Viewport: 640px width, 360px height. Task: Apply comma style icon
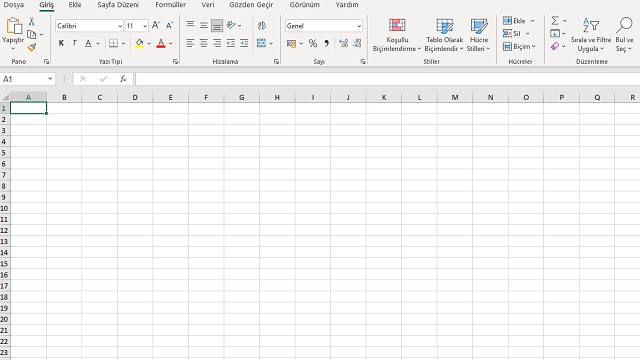(x=327, y=43)
